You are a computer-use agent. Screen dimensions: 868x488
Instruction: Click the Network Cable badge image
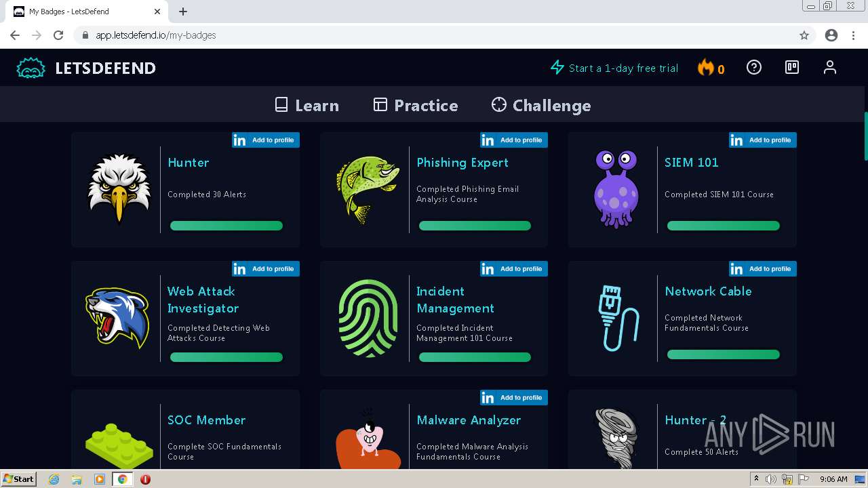tap(618, 318)
